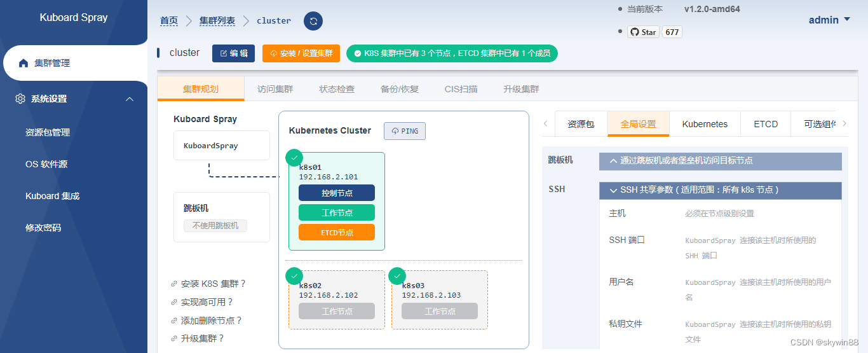This screenshot has width=868, height=353.
Task: Click the k8s03 green check icon
Action: coord(397,276)
